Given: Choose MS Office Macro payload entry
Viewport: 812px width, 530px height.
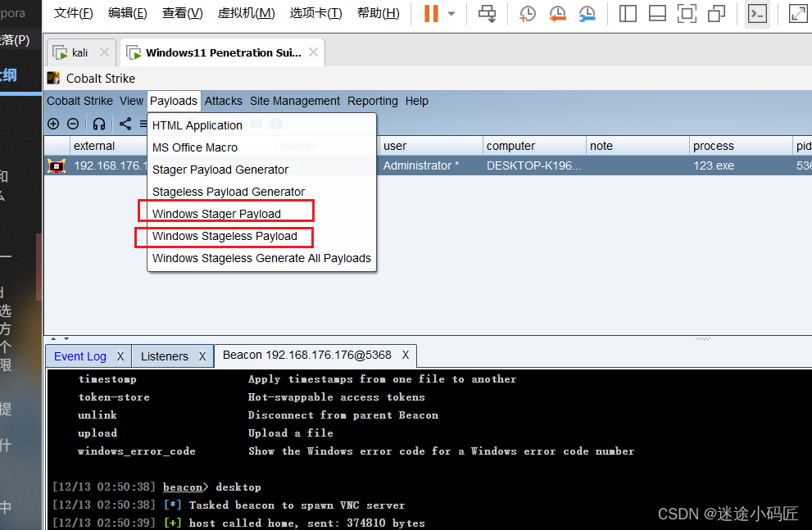Looking at the screenshot, I should tap(261, 147).
